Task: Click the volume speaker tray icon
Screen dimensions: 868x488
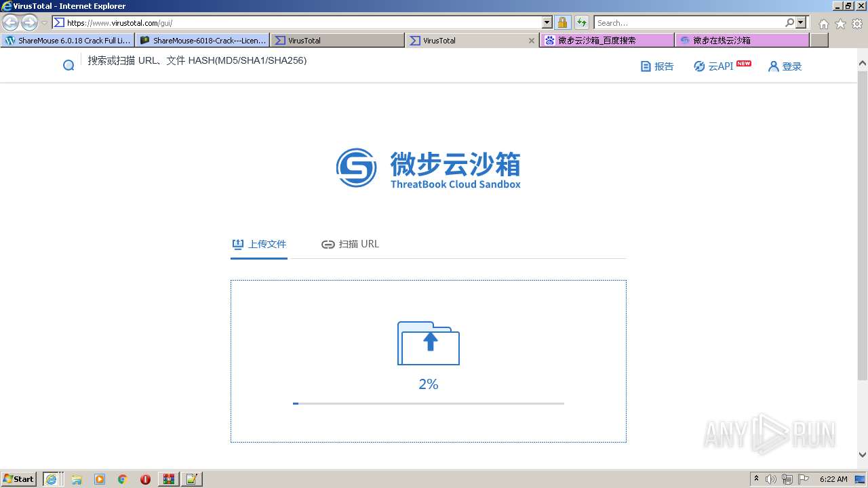Action: (771, 479)
